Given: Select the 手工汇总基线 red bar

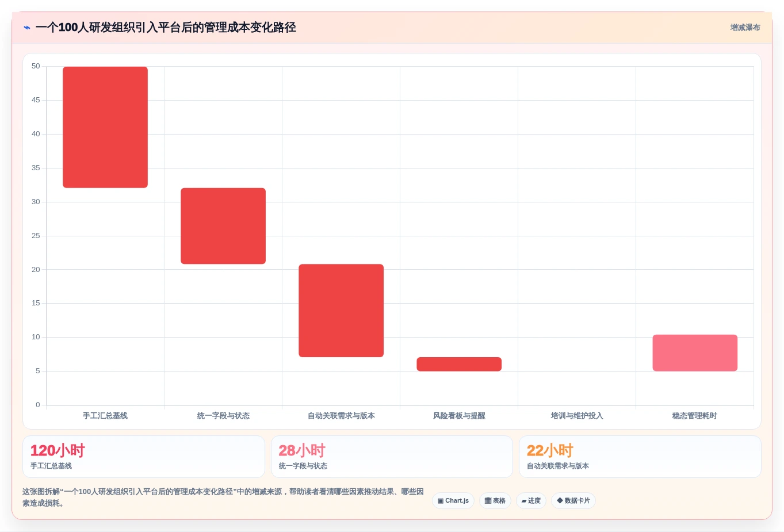Looking at the screenshot, I should (x=105, y=127).
